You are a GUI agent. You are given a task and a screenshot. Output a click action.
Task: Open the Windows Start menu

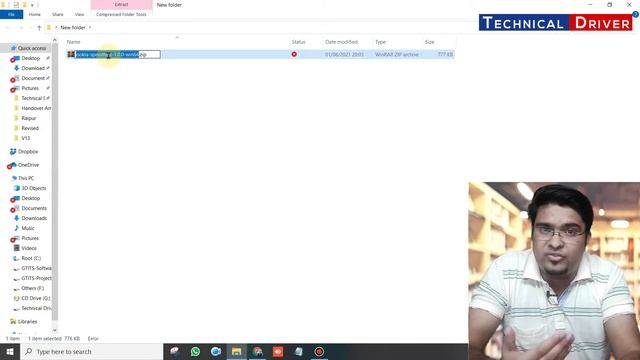point(10,351)
